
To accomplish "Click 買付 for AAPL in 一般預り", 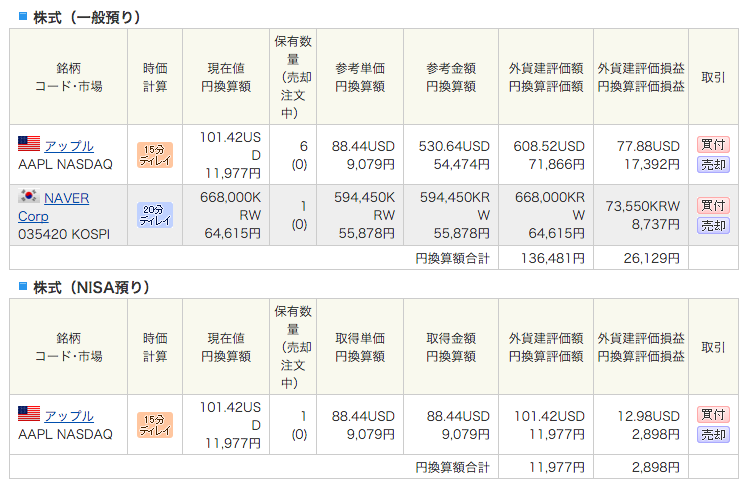I will (713, 144).
